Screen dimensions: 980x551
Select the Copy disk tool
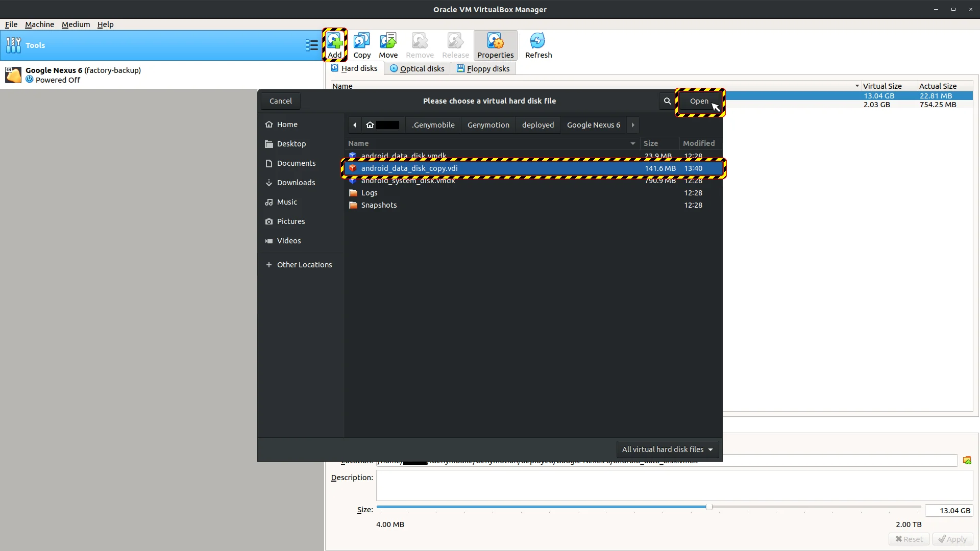tap(362, 45)
